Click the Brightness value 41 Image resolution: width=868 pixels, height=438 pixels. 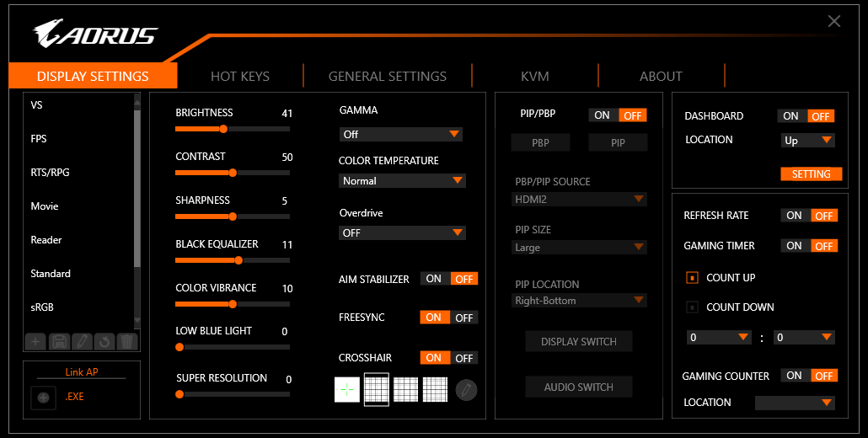click(x=287, y=114)
